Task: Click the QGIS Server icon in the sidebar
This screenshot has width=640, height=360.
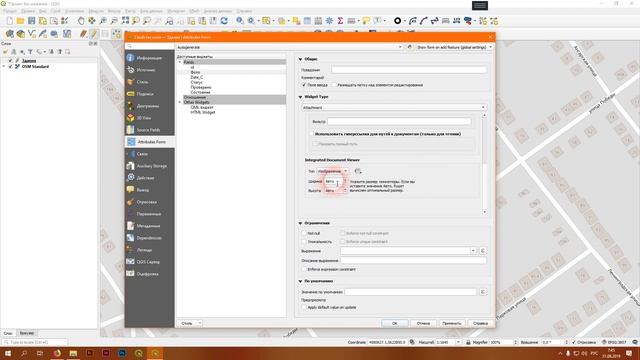Action: tap(131, 262)
